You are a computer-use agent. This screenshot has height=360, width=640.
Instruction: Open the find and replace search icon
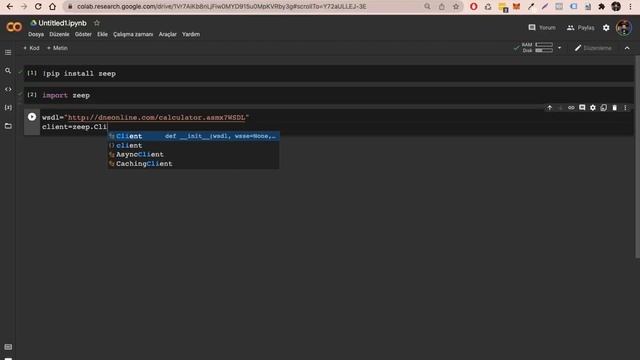tap(8, 71)
